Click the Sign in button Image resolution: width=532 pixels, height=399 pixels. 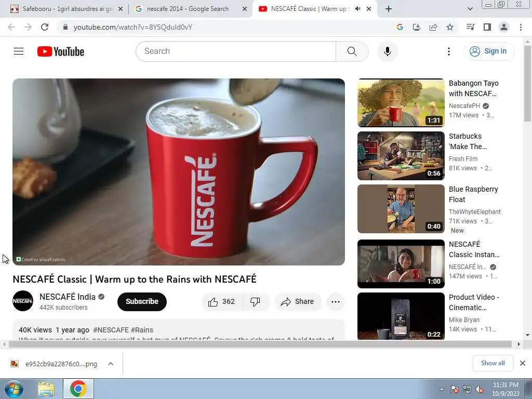pyautogui.click(x=488, y=51)
